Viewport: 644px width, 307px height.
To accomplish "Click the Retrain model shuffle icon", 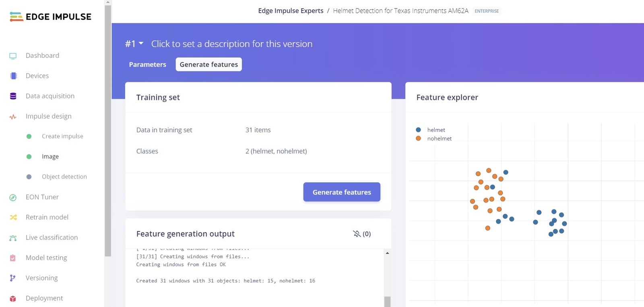I will [x=13, y=217].
